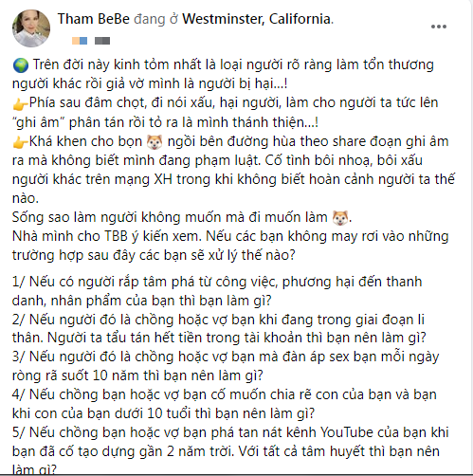Click Tham BeBe's profile picture
Screen dimensions: 473x476
click(x=31, y=28)
